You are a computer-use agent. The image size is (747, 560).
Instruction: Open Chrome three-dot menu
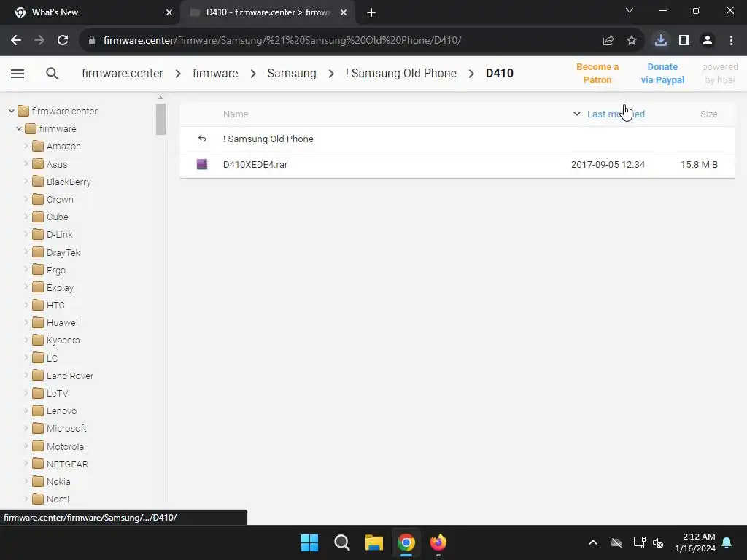pyautogui.click(x=731, y=41)
